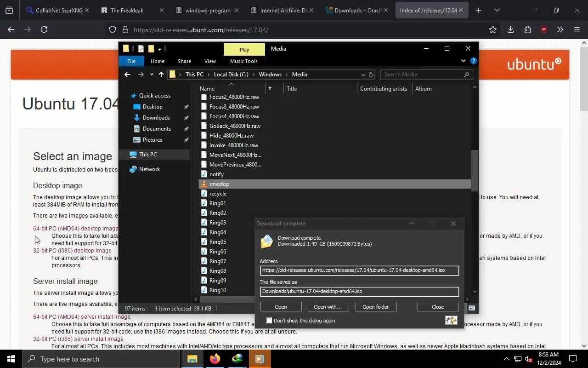The image size is (588, 368).
Task: Open the notification center icon
Action: [x=573, y=359]
